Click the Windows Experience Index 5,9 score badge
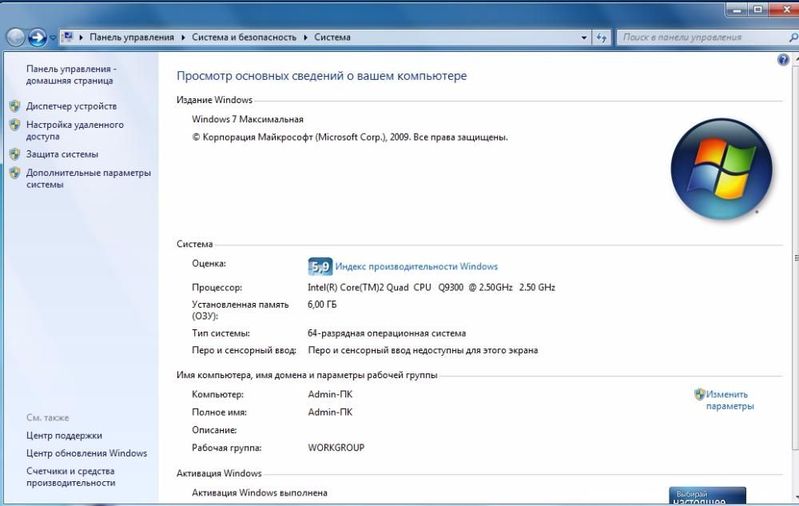 pyautogui.click(x=319, y=266)
